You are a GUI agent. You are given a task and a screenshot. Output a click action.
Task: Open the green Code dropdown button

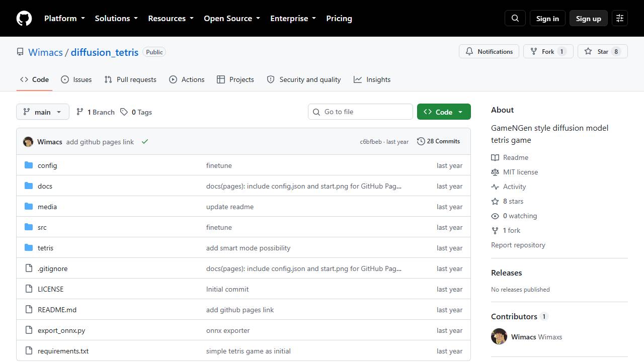click(x=444, y=112)
